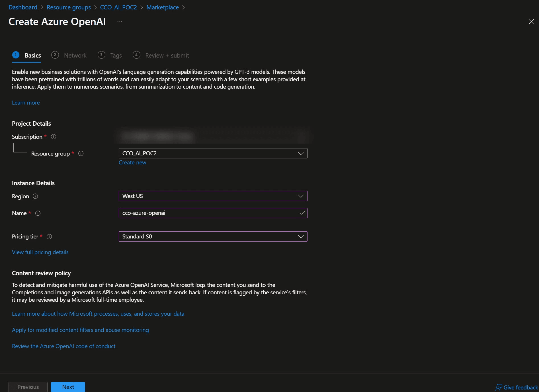Click the info icon next to Subscription

coord(54,137)
